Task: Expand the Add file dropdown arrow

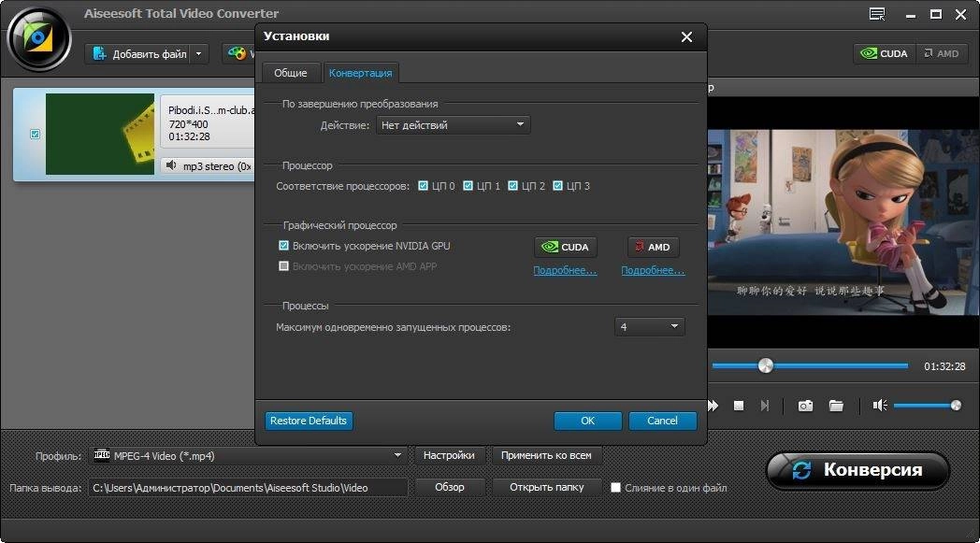Action: point(199,53)
